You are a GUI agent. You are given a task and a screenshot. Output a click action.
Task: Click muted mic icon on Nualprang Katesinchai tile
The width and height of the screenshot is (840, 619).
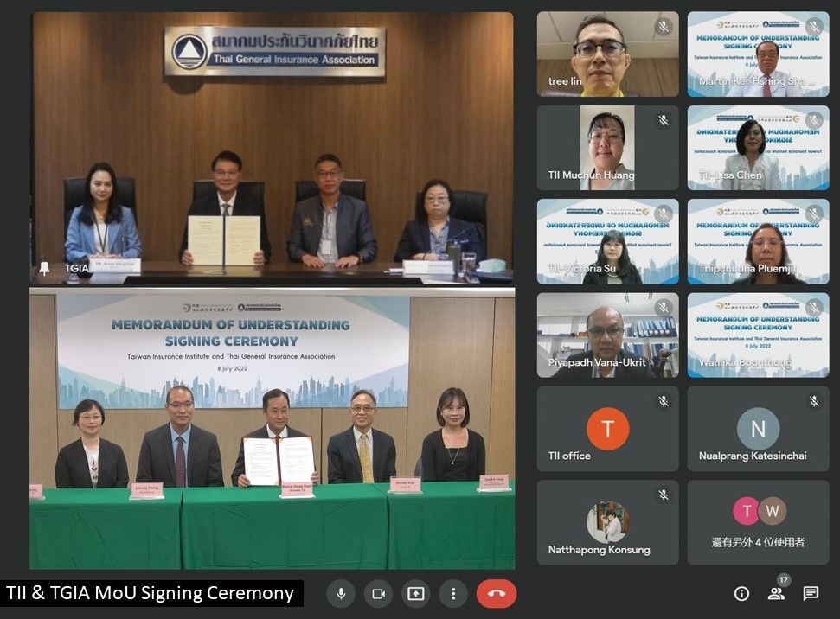[x=814, y=401]
